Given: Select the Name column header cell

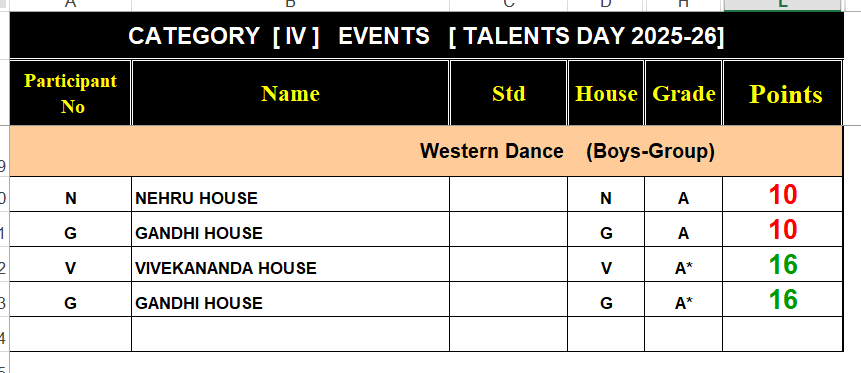Looking at the screenshot, I should pyautogui.click(x=290, y=93).
